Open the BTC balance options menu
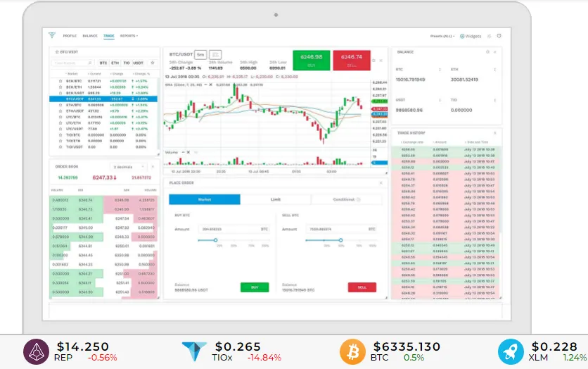The height and width of the screenshot is (369, 588). [x=440, y=70]
